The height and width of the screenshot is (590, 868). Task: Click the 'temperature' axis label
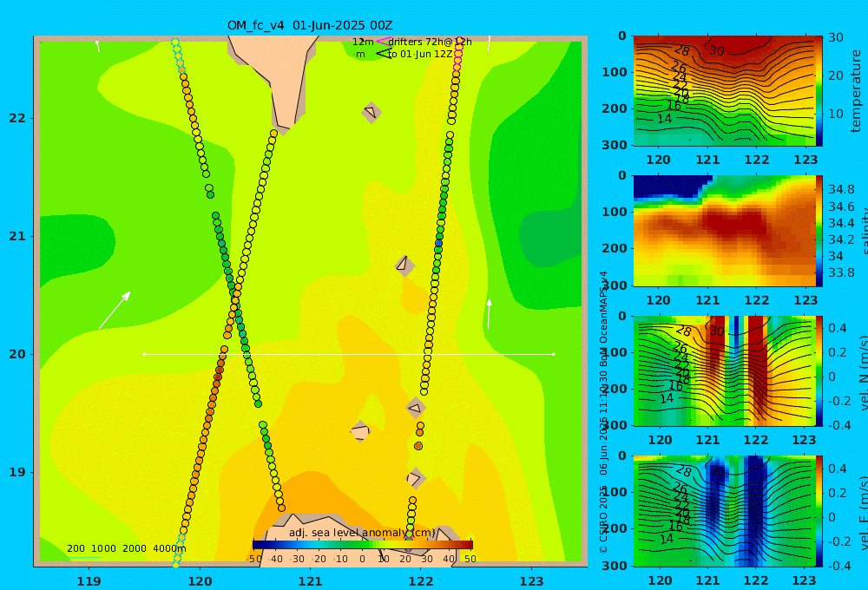tap(856, 91)
